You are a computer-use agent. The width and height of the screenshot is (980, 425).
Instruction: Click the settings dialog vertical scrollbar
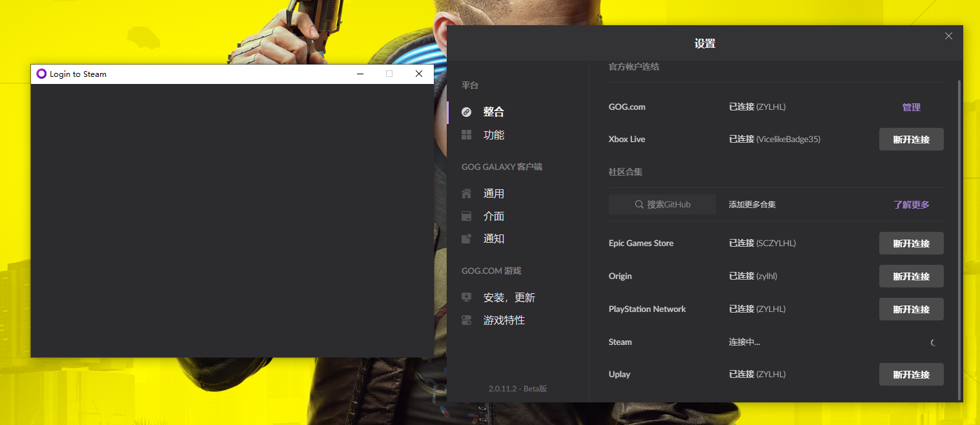click(959, 240)
